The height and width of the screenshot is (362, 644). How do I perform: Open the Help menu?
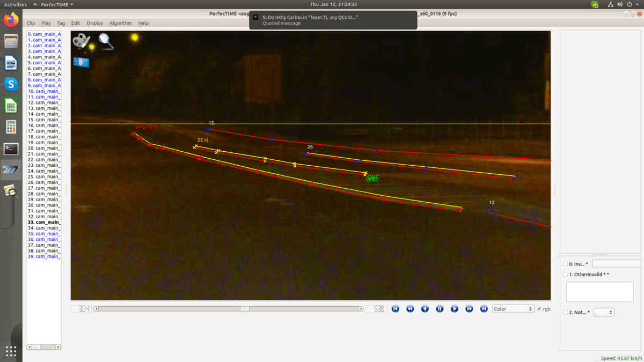pos(143,23)
